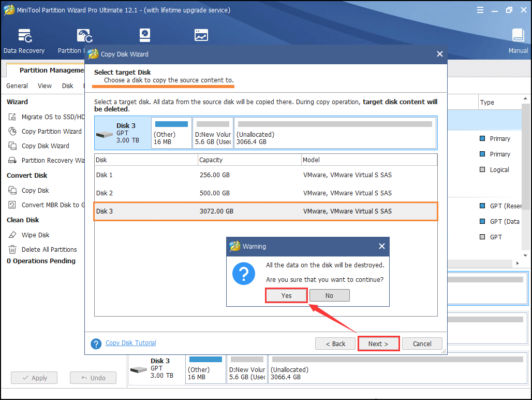Click Copy Disk Wizard sidebar icon

point(12,146)
